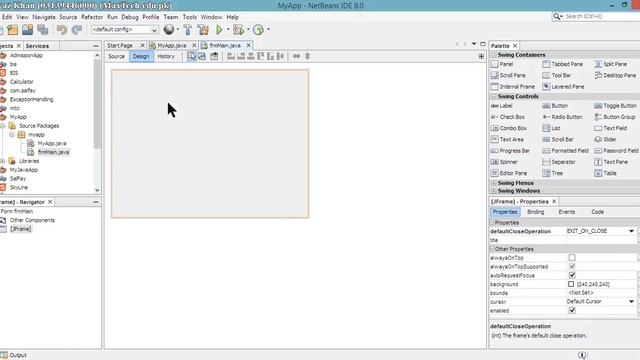Click search icon in quick search box

coord(557,16)
